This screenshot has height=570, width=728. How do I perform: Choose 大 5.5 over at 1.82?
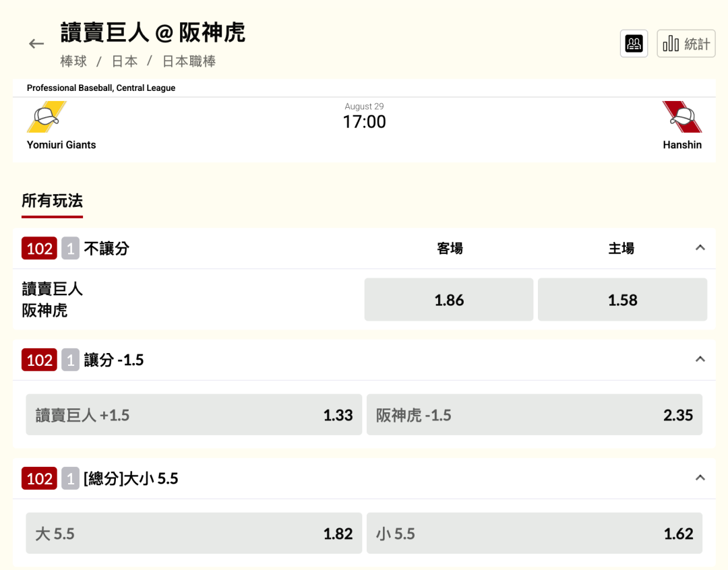coord(193,534)
